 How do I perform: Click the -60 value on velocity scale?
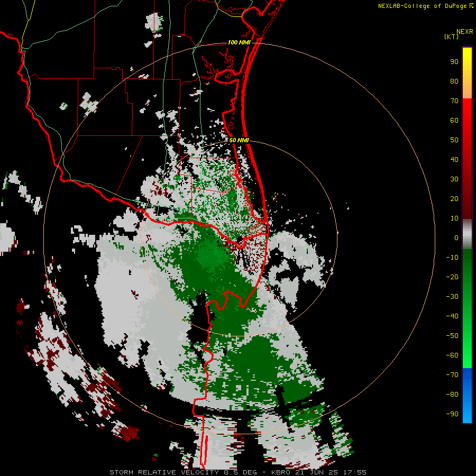(452, 355)
